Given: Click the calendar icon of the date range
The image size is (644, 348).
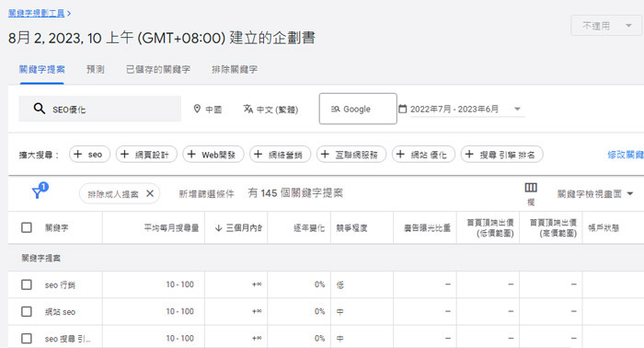Looking at the screenshot, I should click(403, 109).
